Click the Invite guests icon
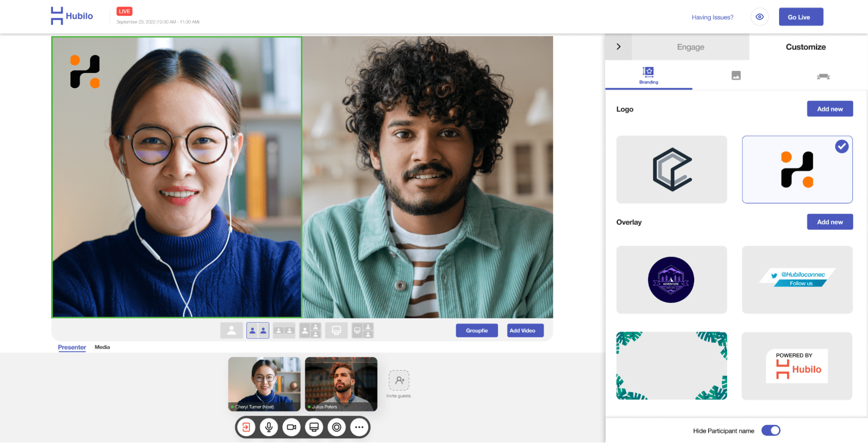868x443 pixels. pyautogui.click(x=399, y=381)
